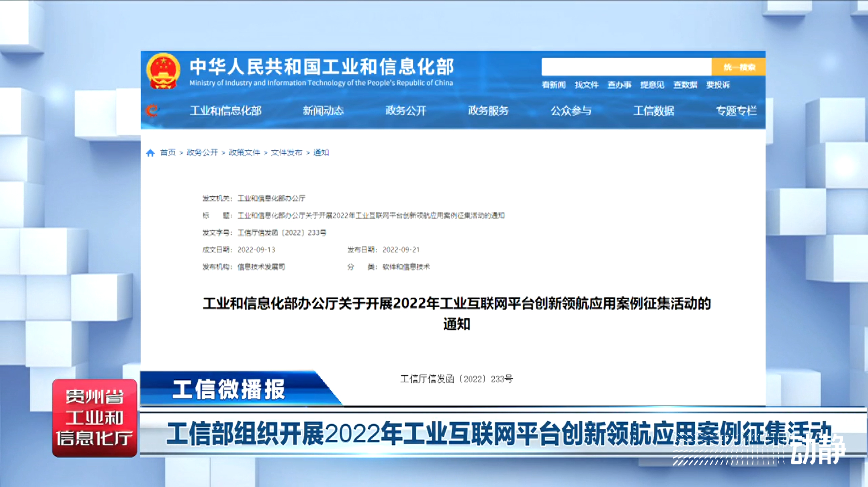This screenshot has width=868, height=487.
Task: Click the 统一搜索 search button
Action: 739,67
